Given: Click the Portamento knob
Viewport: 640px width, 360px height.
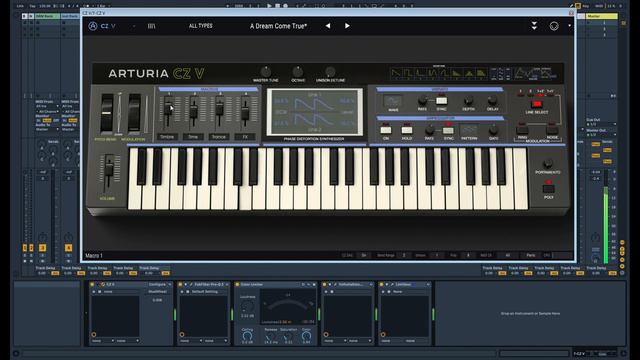Looking at the screenshot, I should coord(548,163).
